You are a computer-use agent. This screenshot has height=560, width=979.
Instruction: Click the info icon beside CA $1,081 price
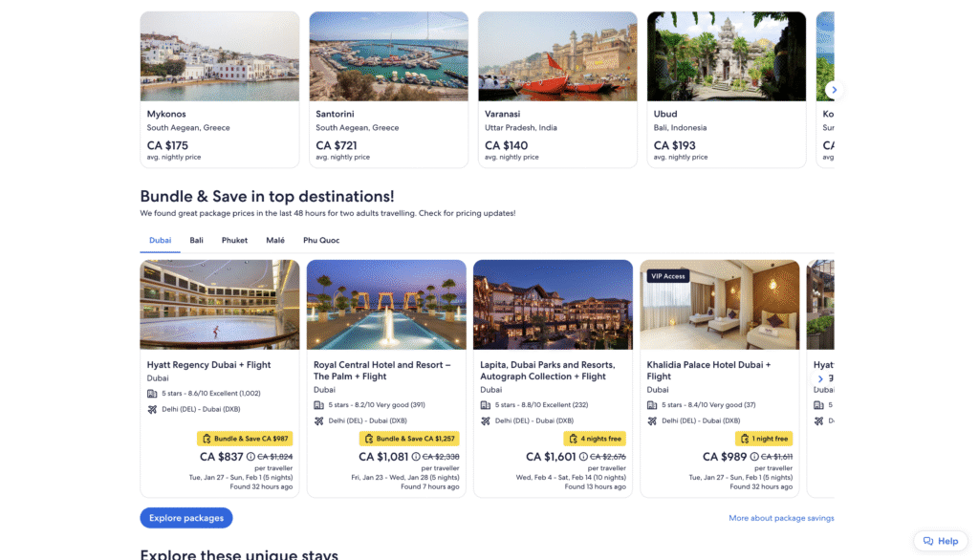[x=415, y=457]
